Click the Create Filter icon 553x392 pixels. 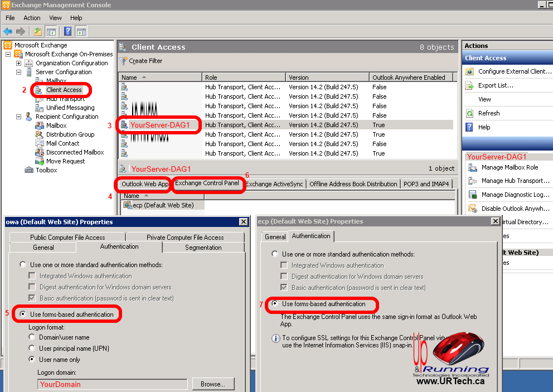124,61
